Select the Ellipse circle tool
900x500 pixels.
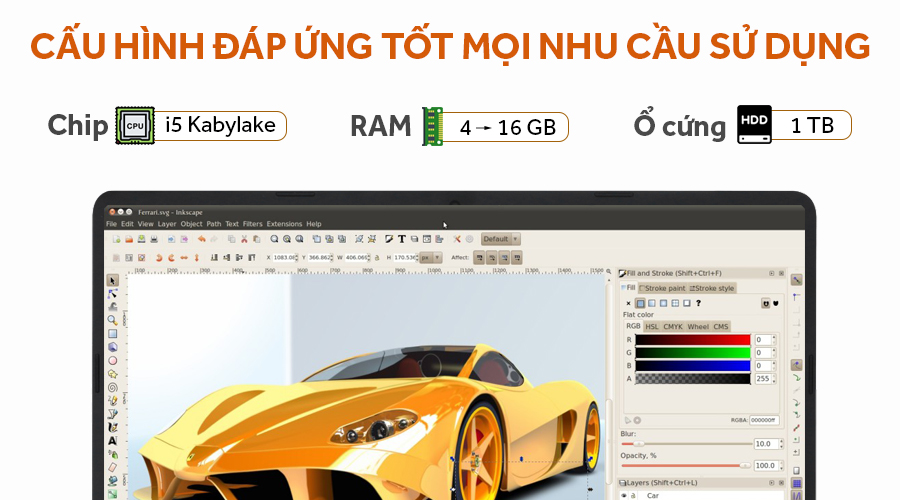tap(112, 361)
